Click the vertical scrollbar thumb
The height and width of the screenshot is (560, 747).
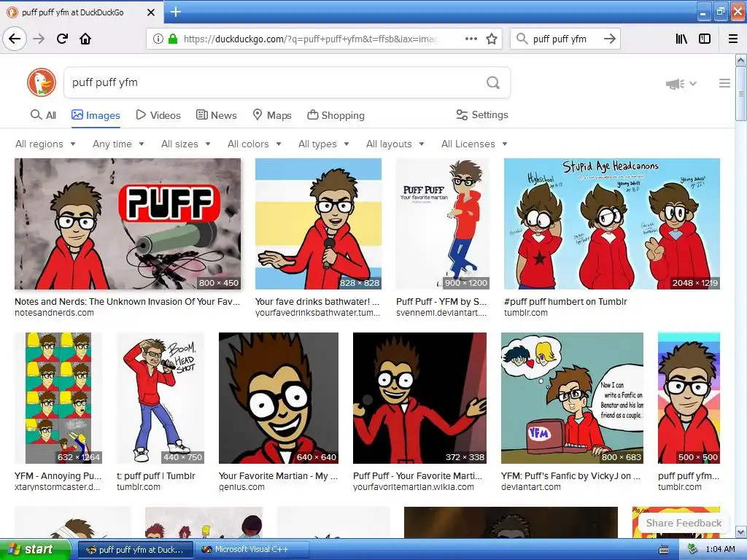[741, 94]
